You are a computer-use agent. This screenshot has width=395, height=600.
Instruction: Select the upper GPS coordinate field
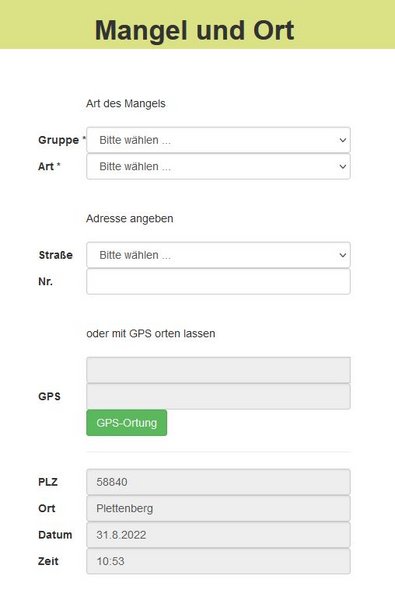click(218, 370)
